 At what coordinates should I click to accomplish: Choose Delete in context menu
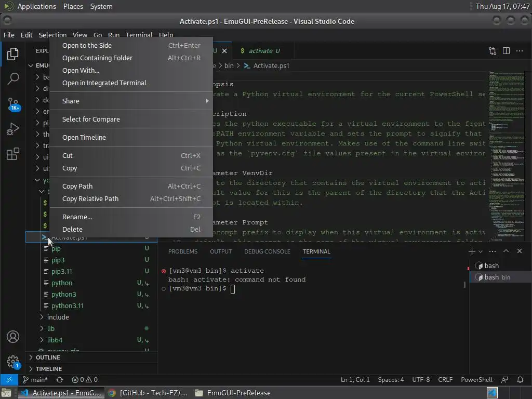point(131,230)
